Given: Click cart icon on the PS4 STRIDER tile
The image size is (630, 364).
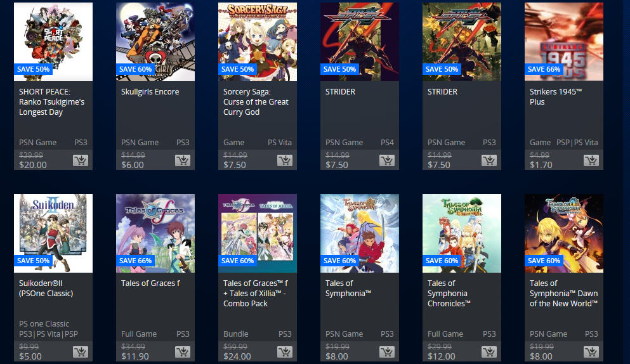Looking at the screenshot, I should (x=386, y=160).
